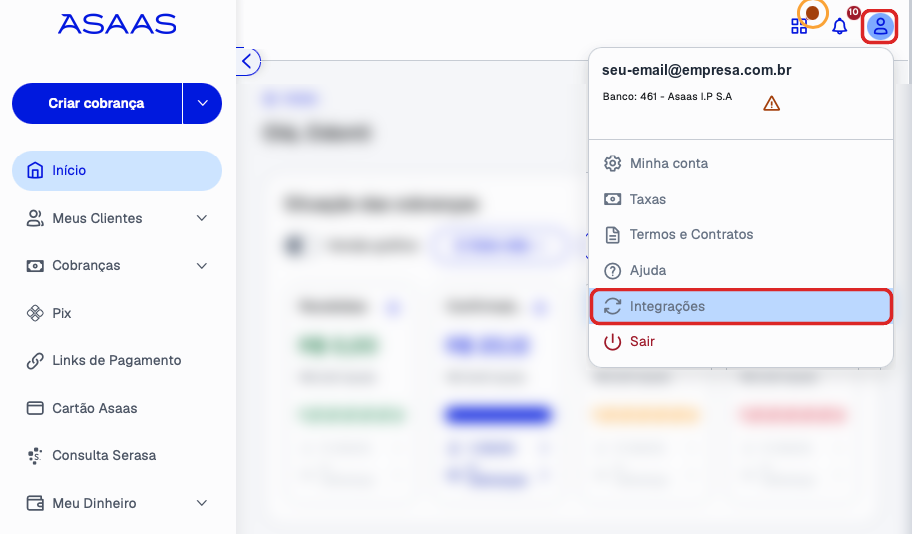912x534 pixels.
Task: Click the wallet icon beside Meu Dinheiro
Action: click(x=35, y=503)
